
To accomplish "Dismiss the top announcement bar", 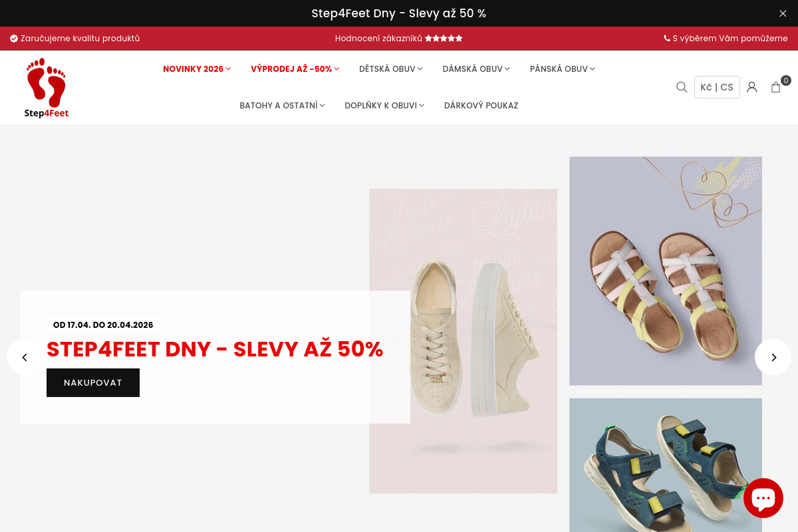I will pos(783,13).
